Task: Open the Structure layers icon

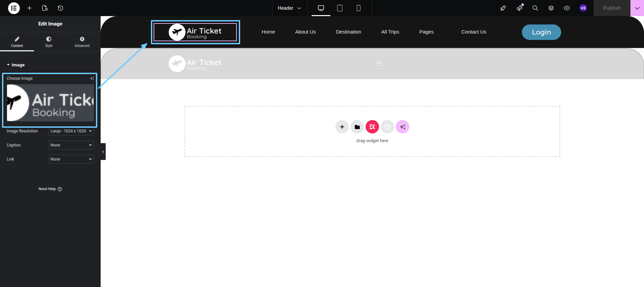Action: tap(551, 8)
